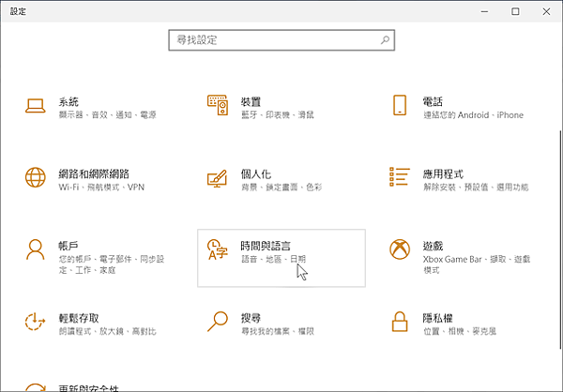The image size is (563, 392).
Task: Maximize the 設定 window
Action: 515,11
